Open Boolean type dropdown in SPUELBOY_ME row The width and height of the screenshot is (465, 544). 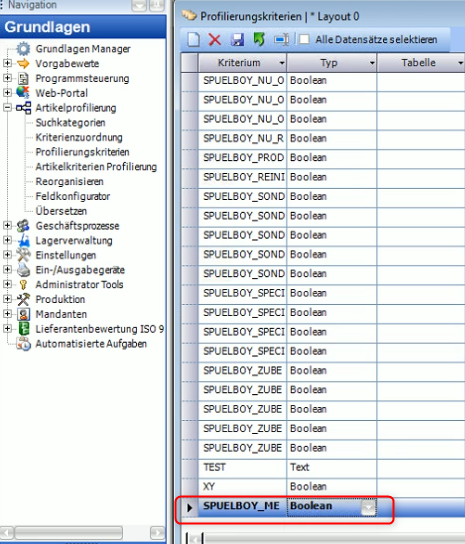(368, 508)
